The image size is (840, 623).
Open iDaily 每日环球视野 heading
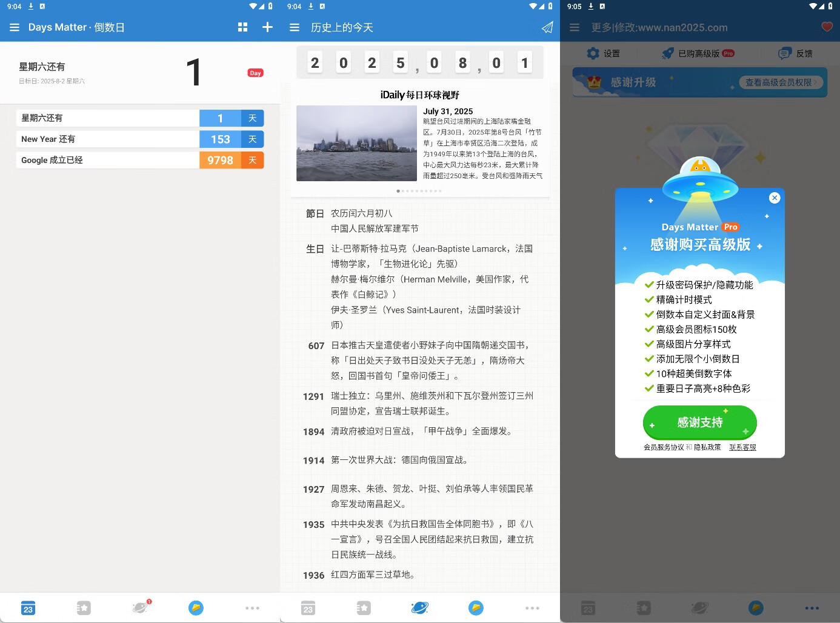(x=419, y=95)
